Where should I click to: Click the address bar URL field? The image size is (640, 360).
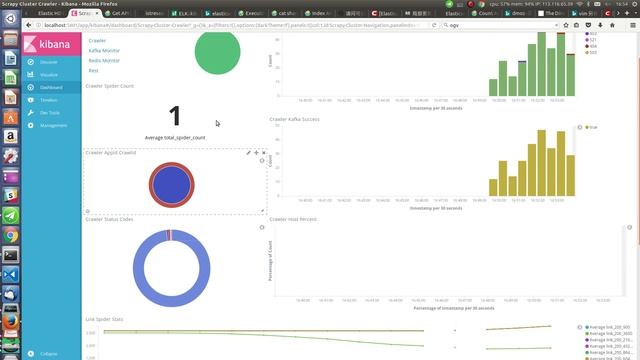point(231,25)
